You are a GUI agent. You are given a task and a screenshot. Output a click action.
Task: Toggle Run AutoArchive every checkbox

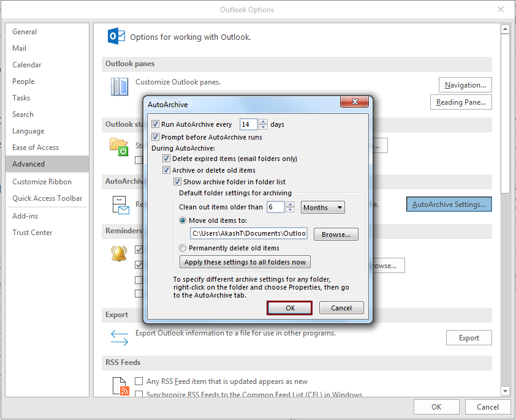pos(155,124)
